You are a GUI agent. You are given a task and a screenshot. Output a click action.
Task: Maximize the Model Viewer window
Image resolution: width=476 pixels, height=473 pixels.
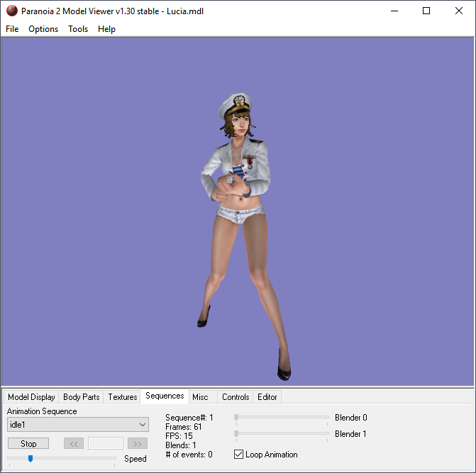point(426,11)
